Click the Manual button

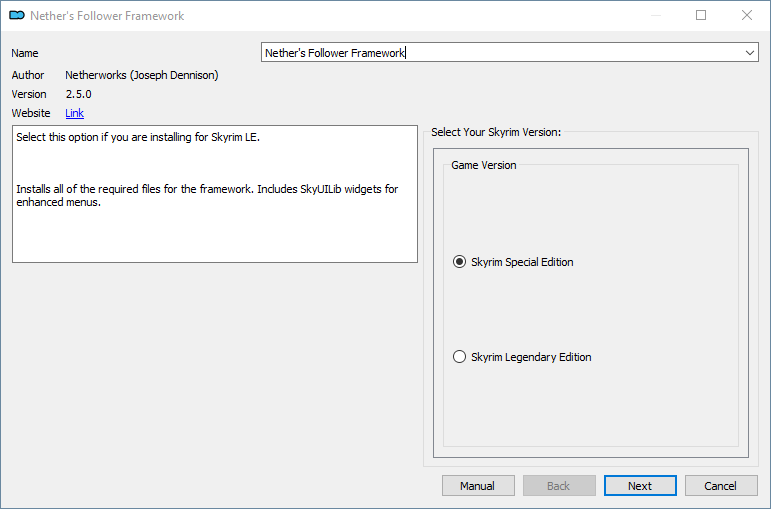(478, 486)
